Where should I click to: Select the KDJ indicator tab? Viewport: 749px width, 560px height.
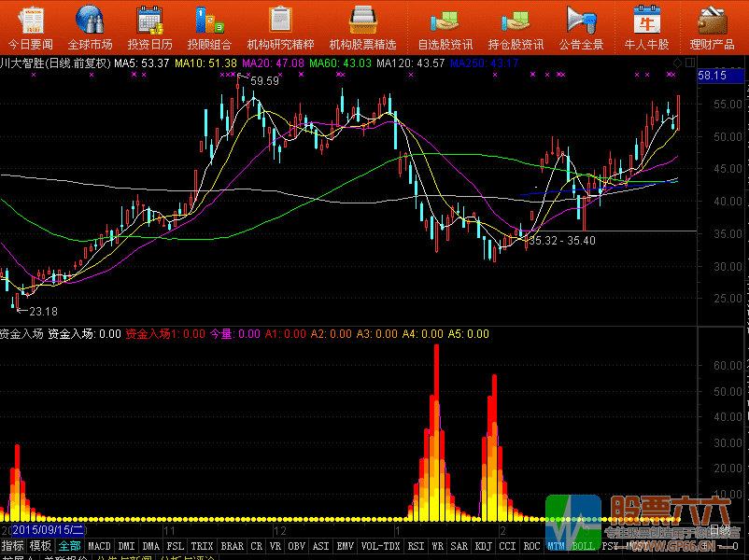tap(483, 546)
